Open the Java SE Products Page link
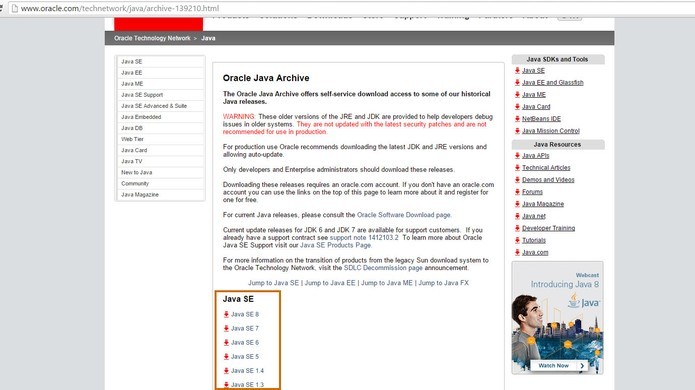Screen dimensions: 695x390 (335, 245)
